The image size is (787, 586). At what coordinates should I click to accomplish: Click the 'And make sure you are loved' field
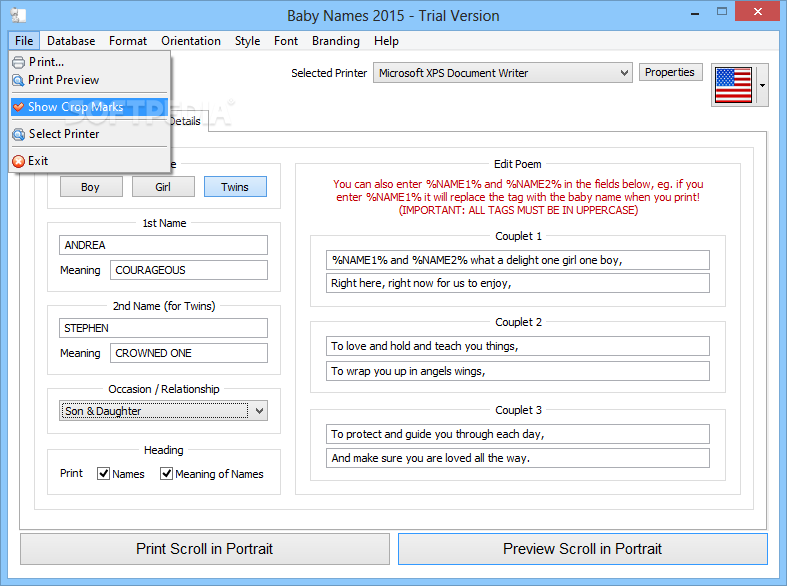[517, 458]
